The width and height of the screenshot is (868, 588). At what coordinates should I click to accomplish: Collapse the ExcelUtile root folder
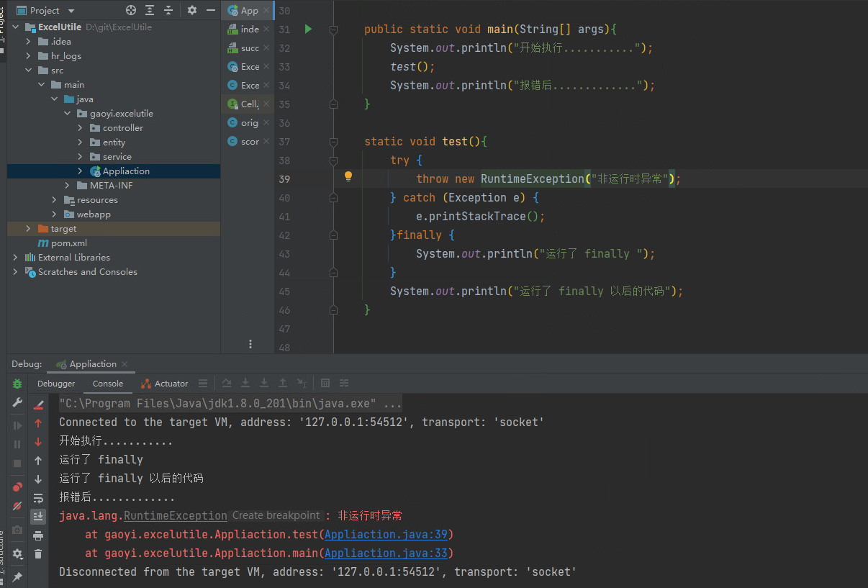(16, 27)
